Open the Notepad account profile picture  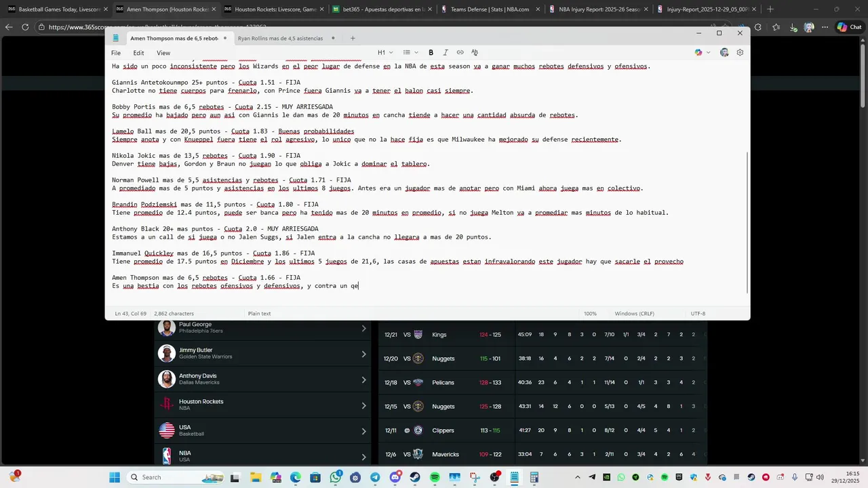coord(724,52)
